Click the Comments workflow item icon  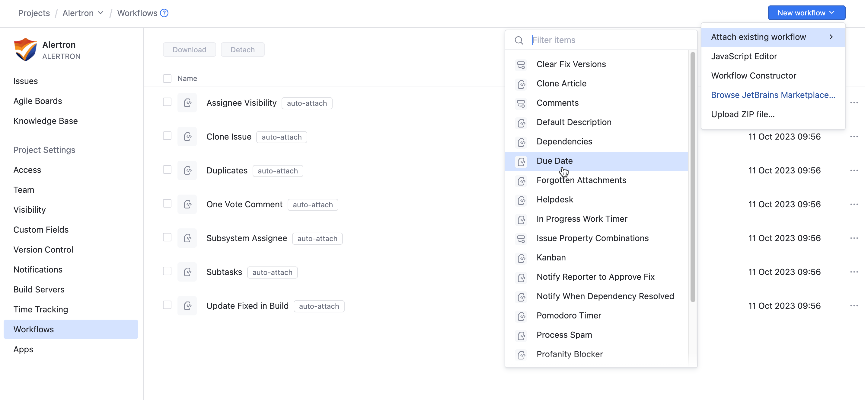click(521, 104)
